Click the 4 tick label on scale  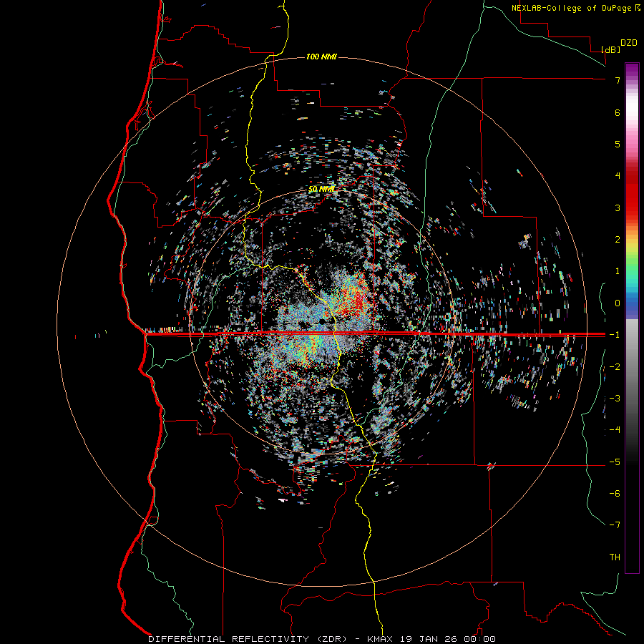pos(618,176)
